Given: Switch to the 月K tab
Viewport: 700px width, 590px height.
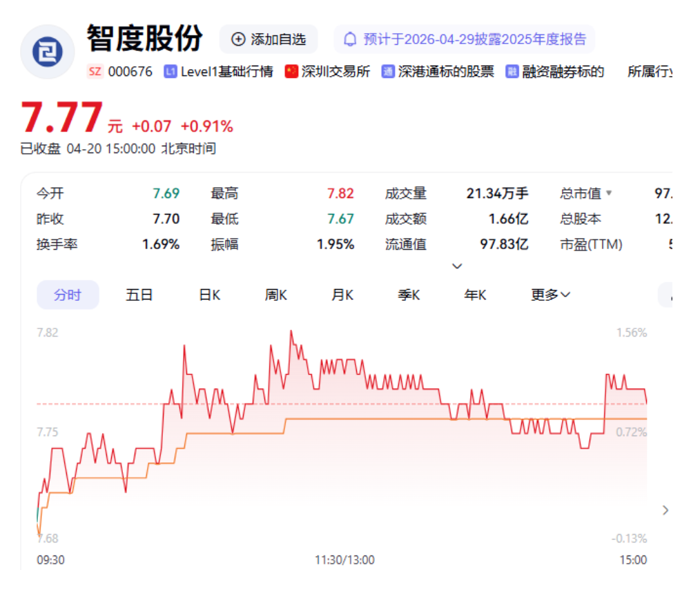Looking at the screenshot, I should click(342, 295).
